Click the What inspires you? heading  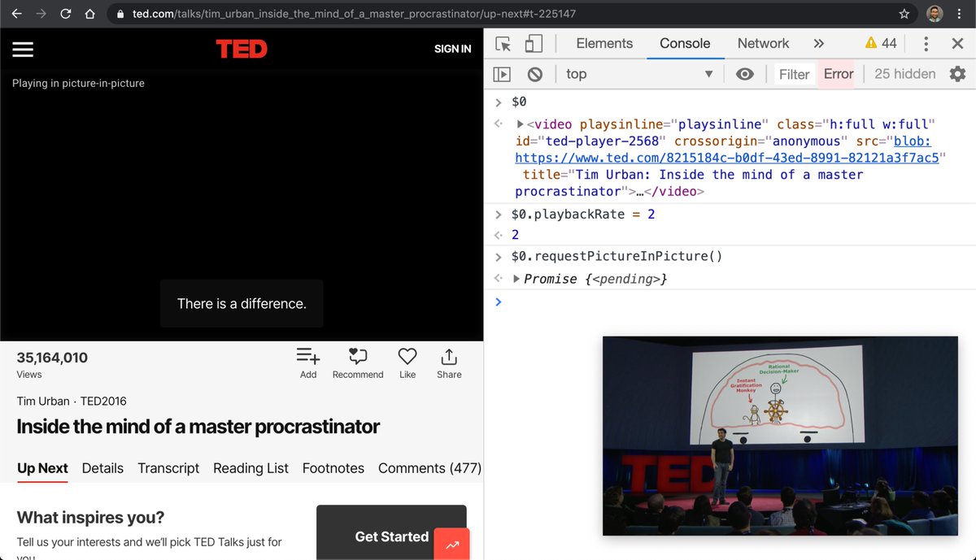click(90, 517)
